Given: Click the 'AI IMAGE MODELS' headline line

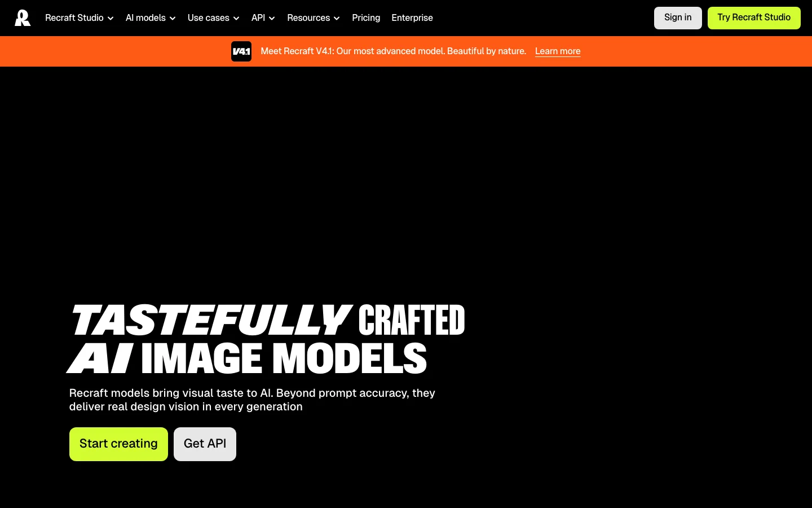Looking at the screenshot, I should (x=247, y=358).
